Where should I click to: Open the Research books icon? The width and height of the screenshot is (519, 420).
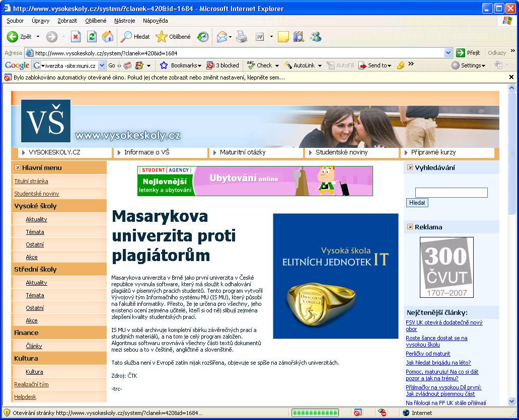pos(299,37)
